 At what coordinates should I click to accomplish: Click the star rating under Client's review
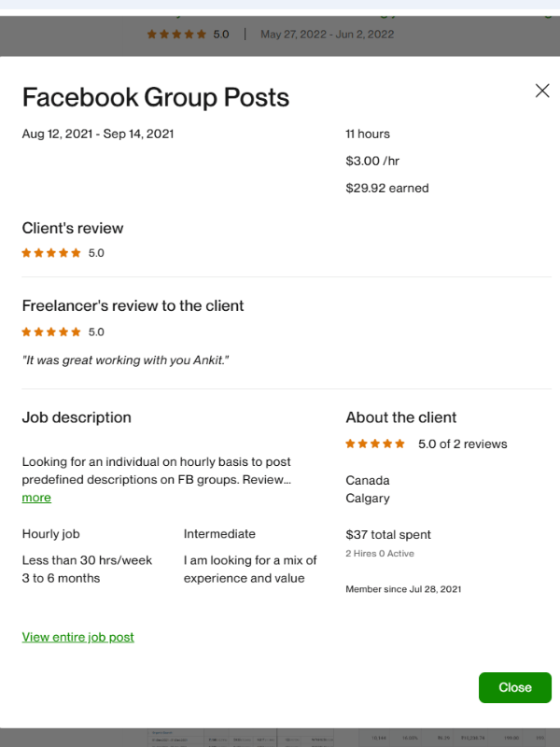(x=51, y=253)
